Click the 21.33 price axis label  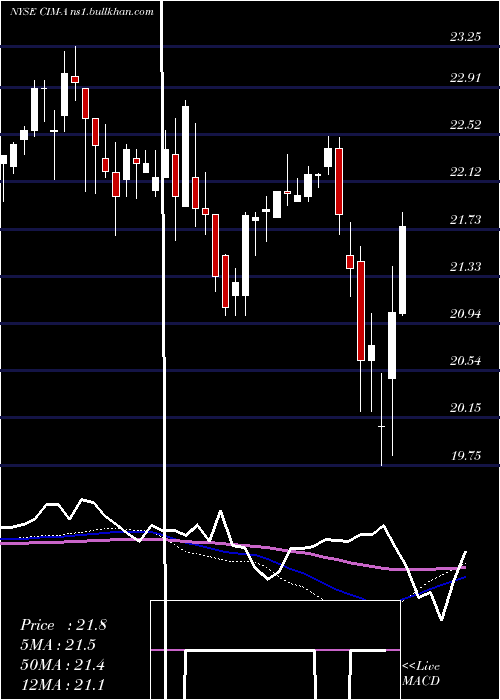point(465,267)
